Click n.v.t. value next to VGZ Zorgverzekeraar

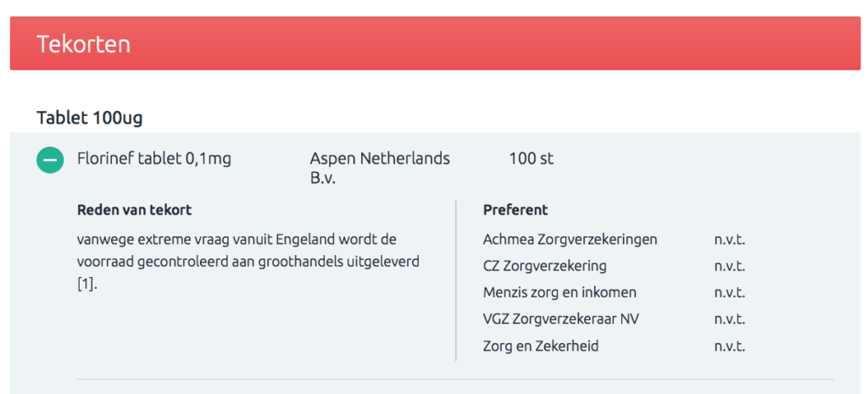[730, 319]
